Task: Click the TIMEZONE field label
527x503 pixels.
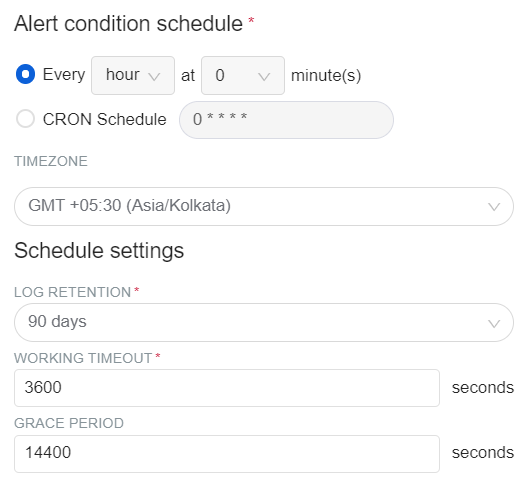Action: point(51,161)
